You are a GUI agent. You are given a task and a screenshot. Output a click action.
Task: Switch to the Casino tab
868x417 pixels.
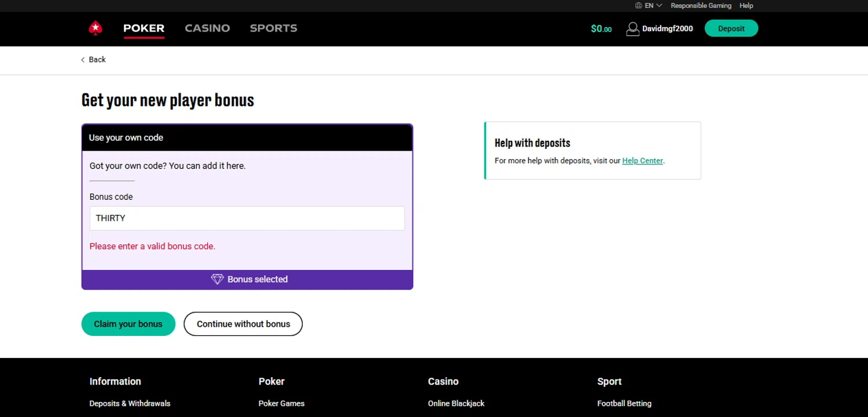tap(207, 28)
